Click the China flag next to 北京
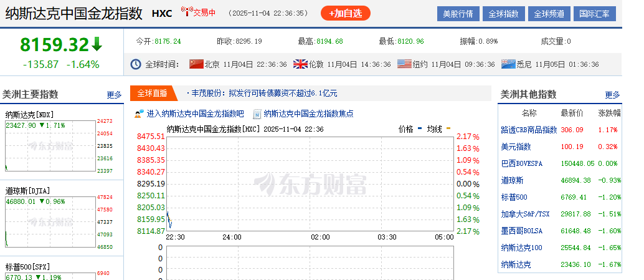 [x=196, y=64]
